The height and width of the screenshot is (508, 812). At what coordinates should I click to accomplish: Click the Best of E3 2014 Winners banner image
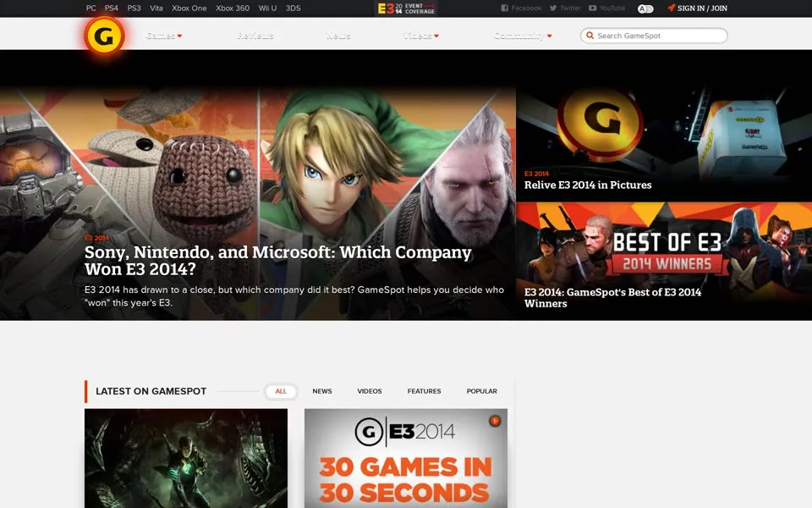pos(664,244)
